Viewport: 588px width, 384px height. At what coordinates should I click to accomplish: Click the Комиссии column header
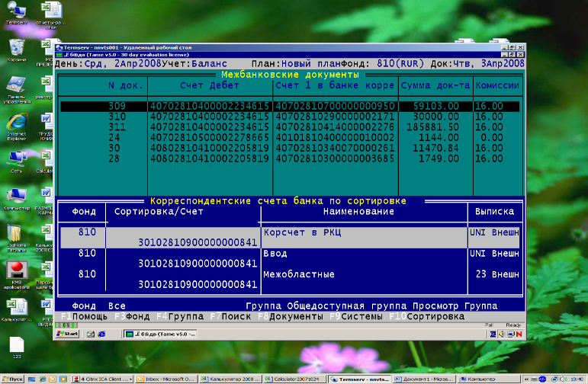tap(497, 85)
